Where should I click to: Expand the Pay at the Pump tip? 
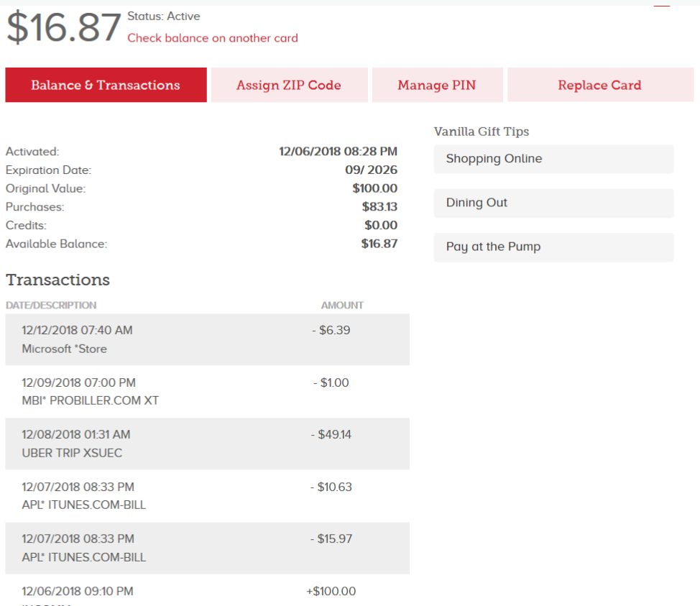pos(553,247)
